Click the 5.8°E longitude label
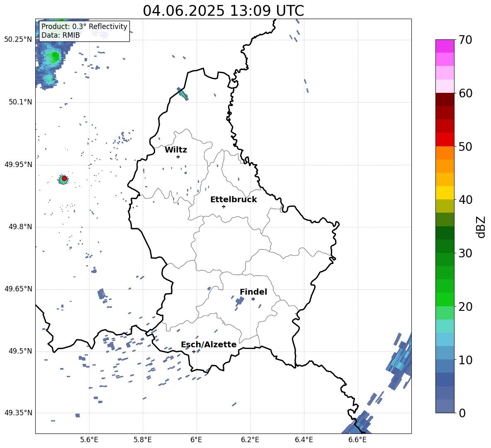Viewport: 491px width, 448px height. pos(143,440)
